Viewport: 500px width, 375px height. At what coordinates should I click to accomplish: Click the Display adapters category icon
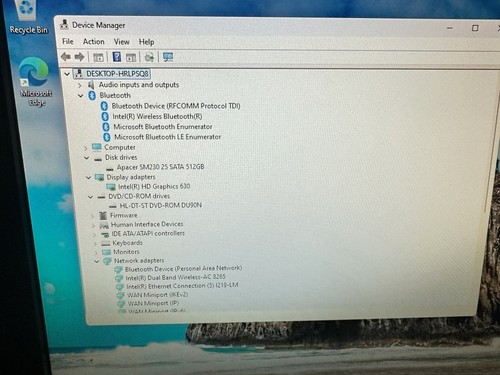coord(100,177)
